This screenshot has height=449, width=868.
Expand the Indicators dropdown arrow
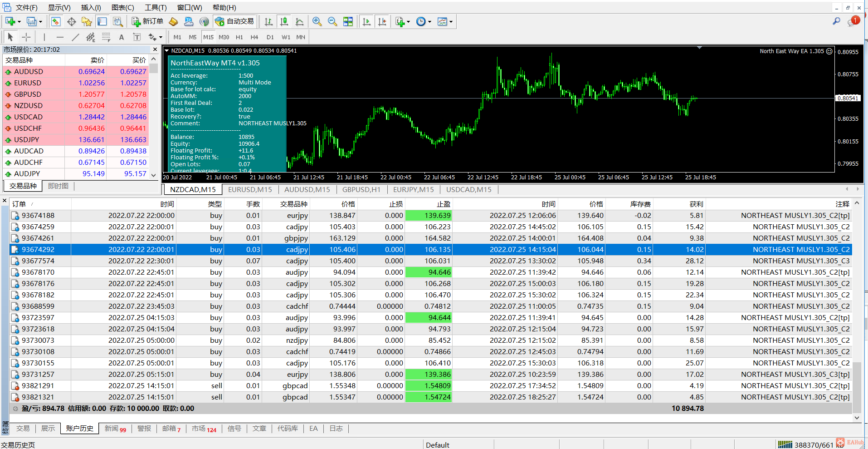(x=408, y=22)
